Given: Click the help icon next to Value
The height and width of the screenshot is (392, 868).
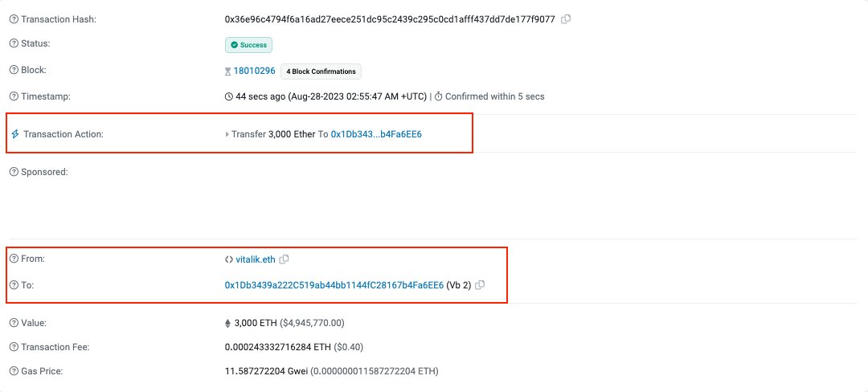Looking at the screenshot, I should [13, 323].
